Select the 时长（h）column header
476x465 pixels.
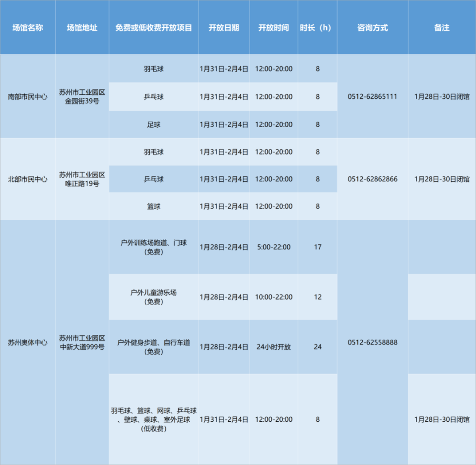click(x=317, y=28)
